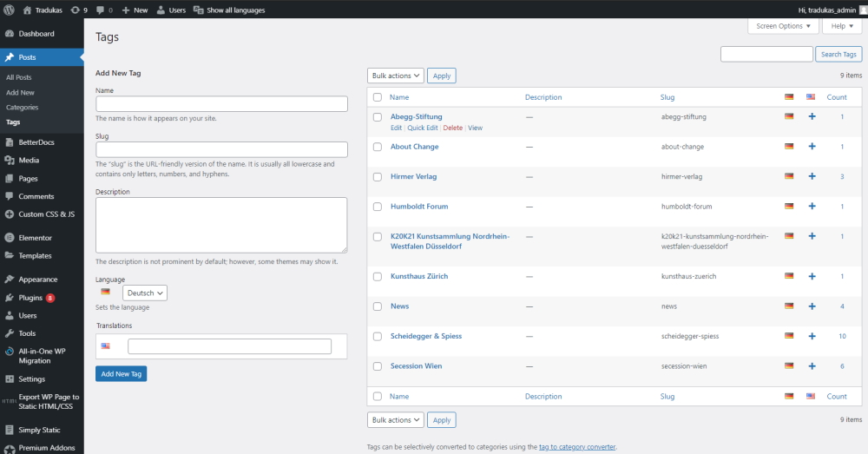Click the top Apply button

(x=442, y=76)
